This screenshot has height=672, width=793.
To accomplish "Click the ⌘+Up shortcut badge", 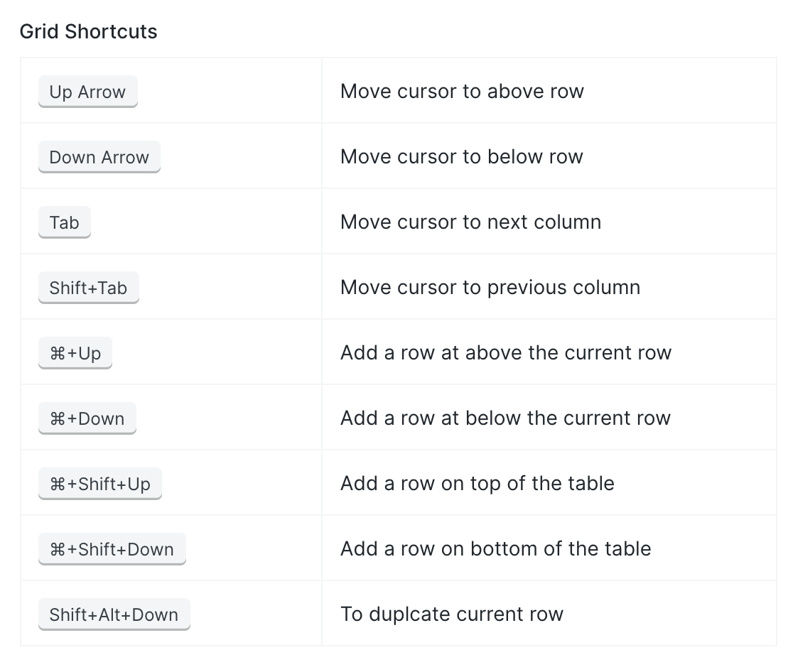I will tap(75, 353).
